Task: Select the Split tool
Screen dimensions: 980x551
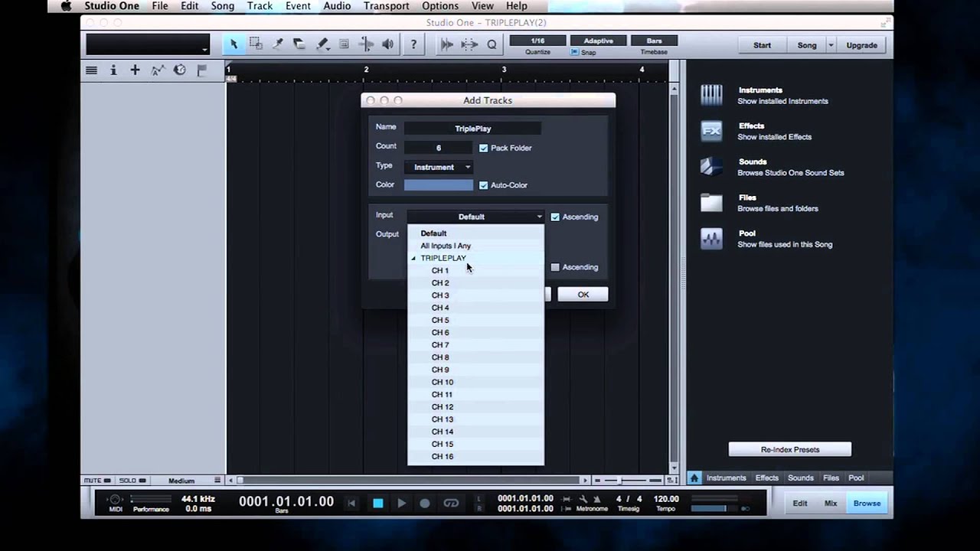Action: point(278,44)
